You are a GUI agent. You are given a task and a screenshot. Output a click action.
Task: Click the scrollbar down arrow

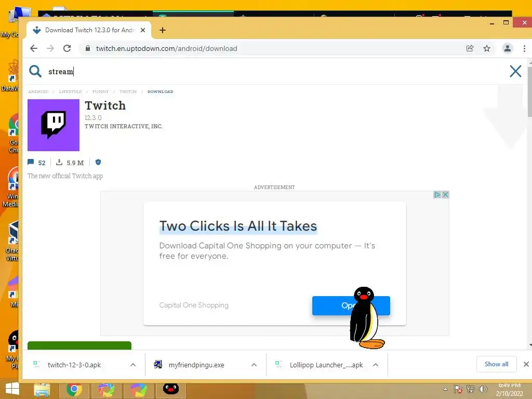[530, 345]
